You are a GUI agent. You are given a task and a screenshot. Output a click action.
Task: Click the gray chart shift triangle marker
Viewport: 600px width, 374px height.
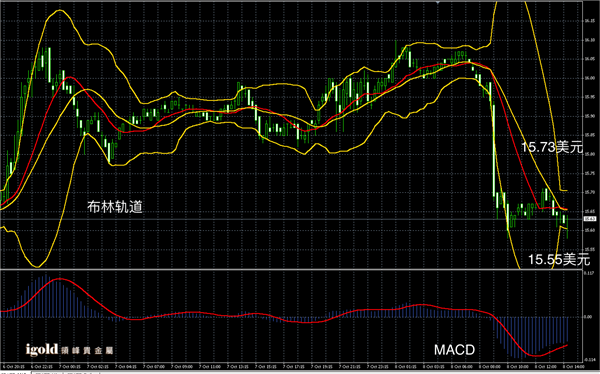pyautogui.click(x=437, y=2)
